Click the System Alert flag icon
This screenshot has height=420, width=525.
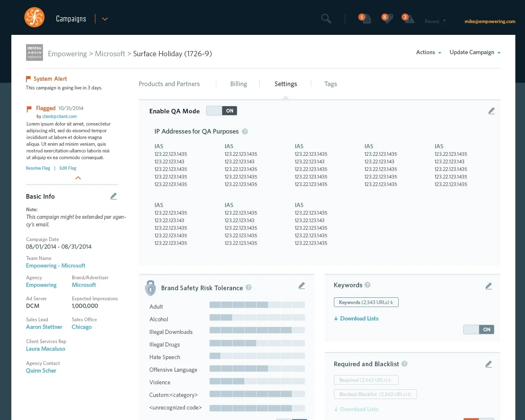(x=29, y=79)
